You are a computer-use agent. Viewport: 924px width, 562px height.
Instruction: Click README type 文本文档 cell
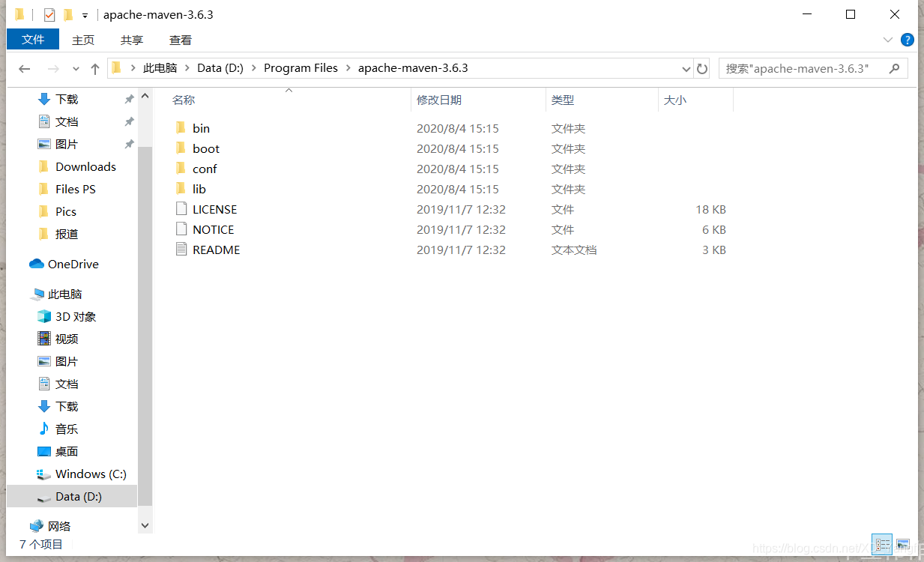pos(574,250)
